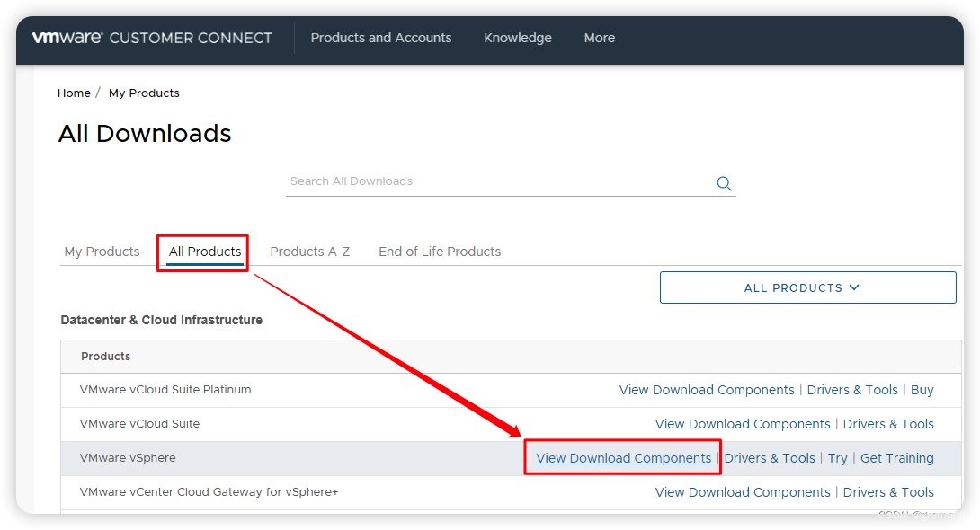This screenshot has height=530, width=980.
Task: Click Buy for vCloud Suite Platinum
Action: point(922,390)
